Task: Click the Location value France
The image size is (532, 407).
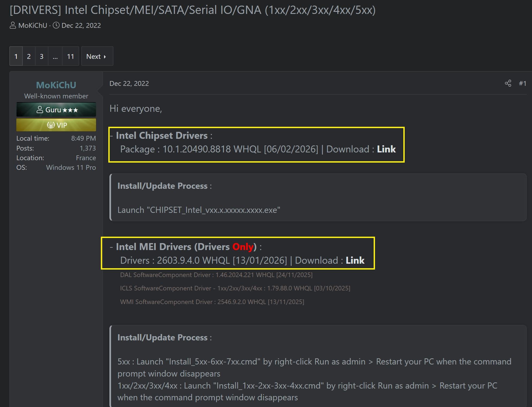Action: click(x=86, y=158)
